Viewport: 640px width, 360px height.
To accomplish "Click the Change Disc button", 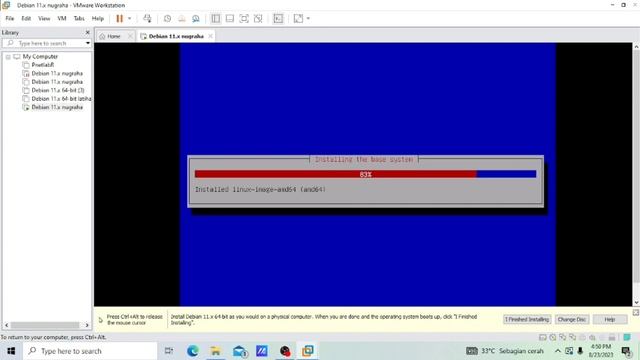I will coord(571,319).
